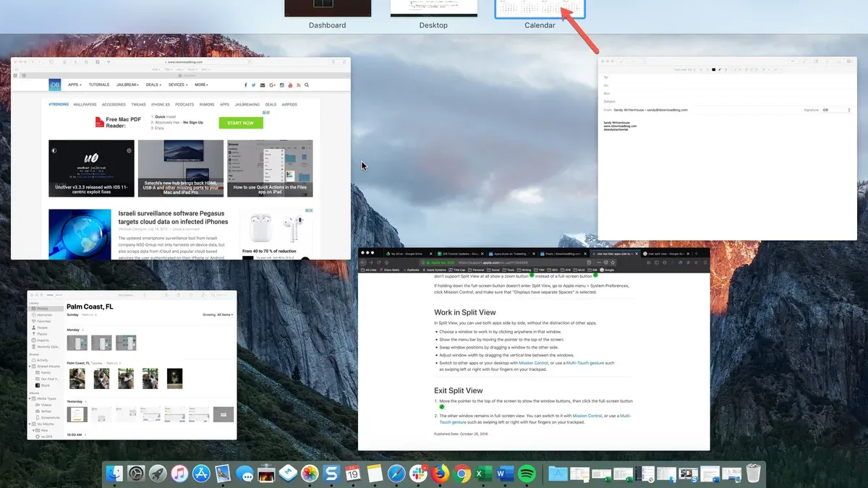Select Favorites in Photos sidebar
868x488 pixels.
coord(43,321)
